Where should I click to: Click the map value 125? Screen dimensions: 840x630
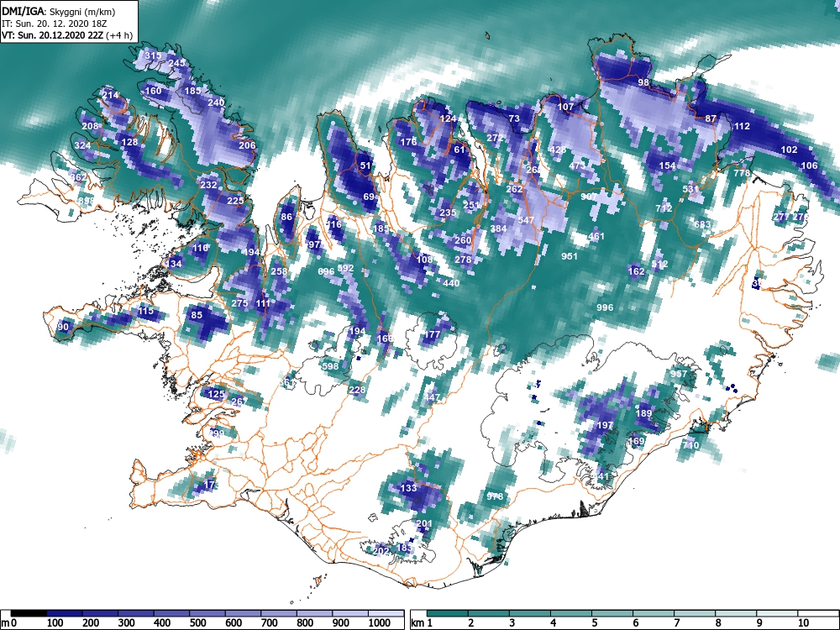pyautogui.click(x=216, y=394)
